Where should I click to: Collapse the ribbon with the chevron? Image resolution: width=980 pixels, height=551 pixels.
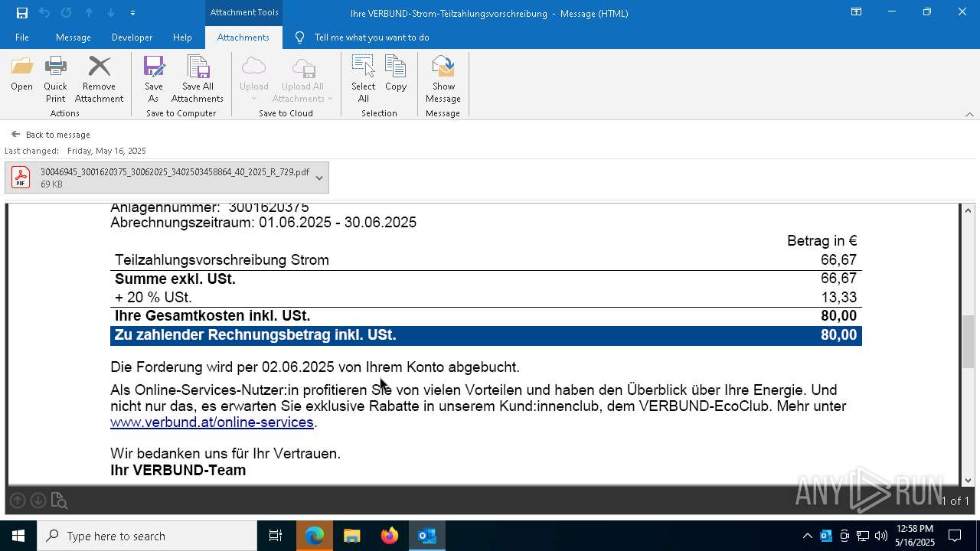969,114
